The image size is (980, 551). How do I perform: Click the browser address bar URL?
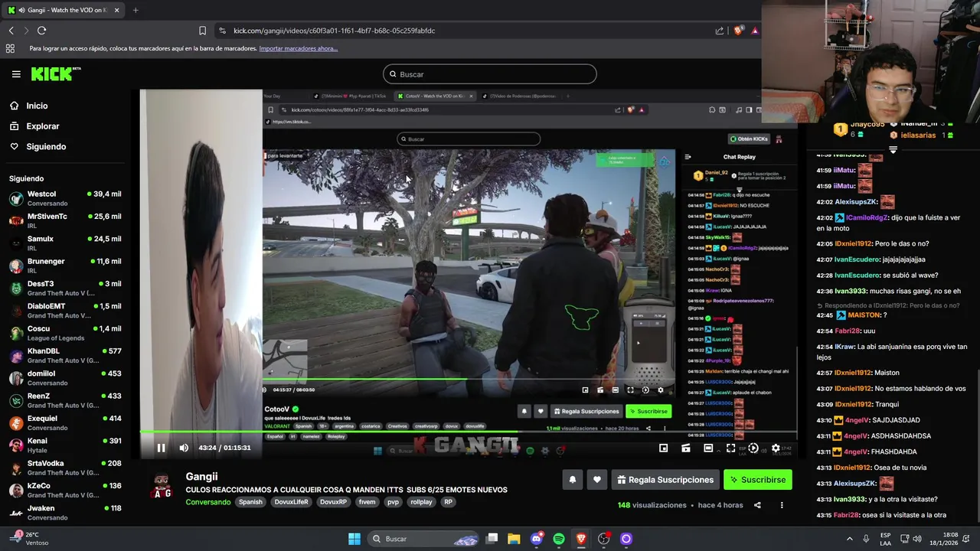click(x=334, y=31)
